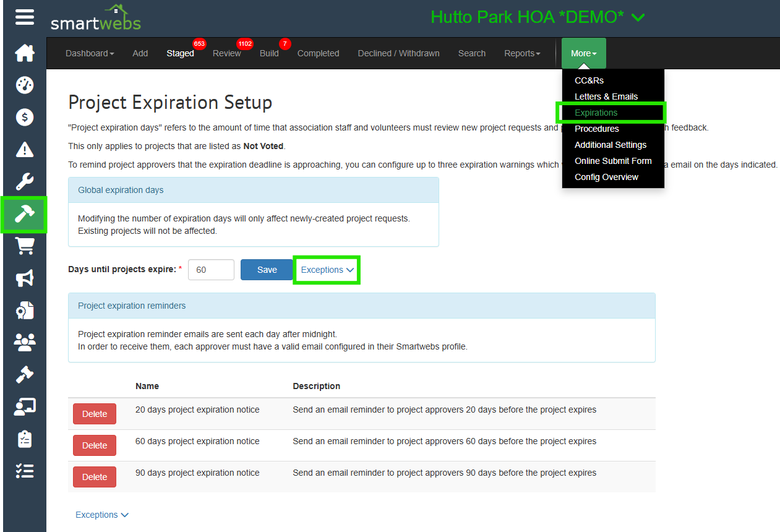
Task: Expand the Dashboard dropdown menu
Action: [90, 53]
